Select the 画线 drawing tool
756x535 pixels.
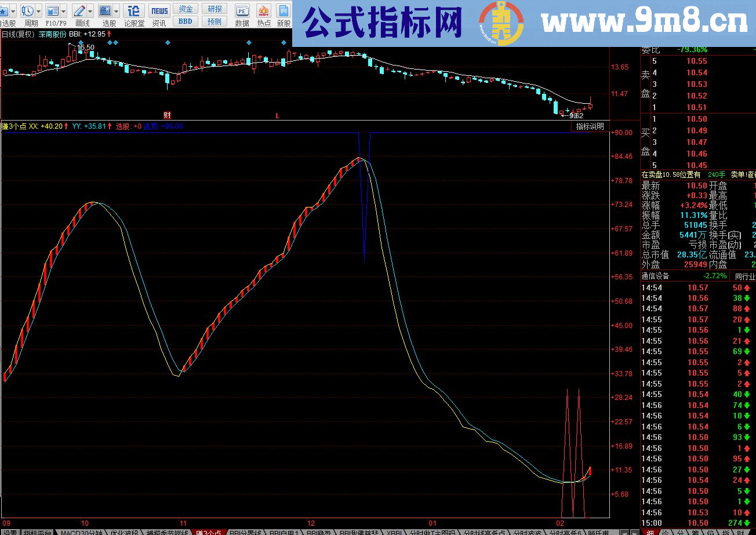(x=80, y=10)
